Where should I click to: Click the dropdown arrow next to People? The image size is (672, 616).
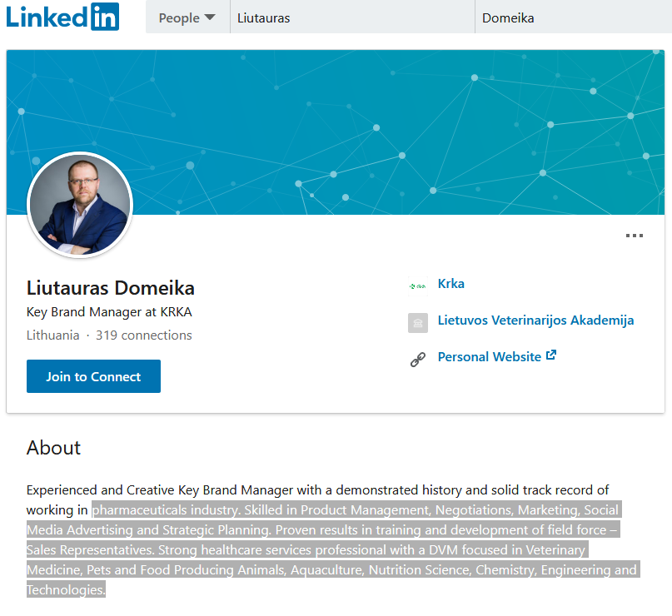click(x=210, y=17)
